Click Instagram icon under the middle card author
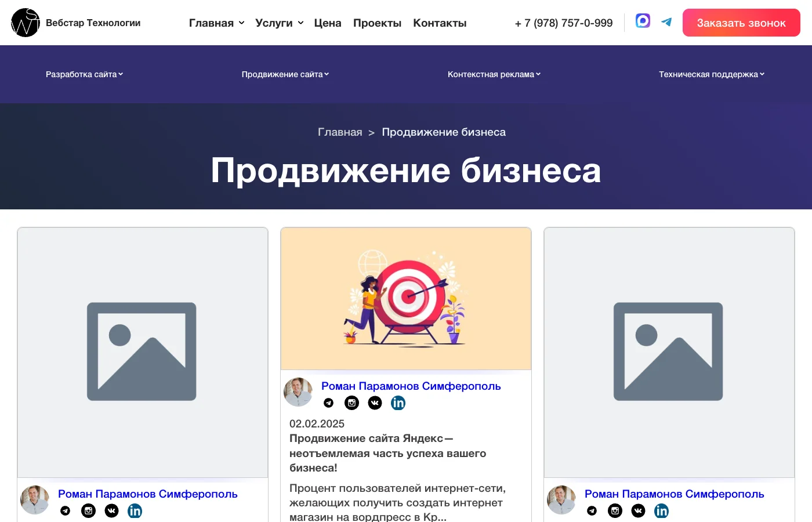 (x=351, y=403)
